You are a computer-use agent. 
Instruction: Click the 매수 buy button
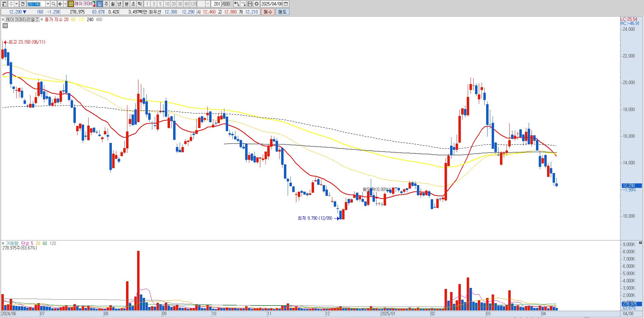(x=268, y=12)
